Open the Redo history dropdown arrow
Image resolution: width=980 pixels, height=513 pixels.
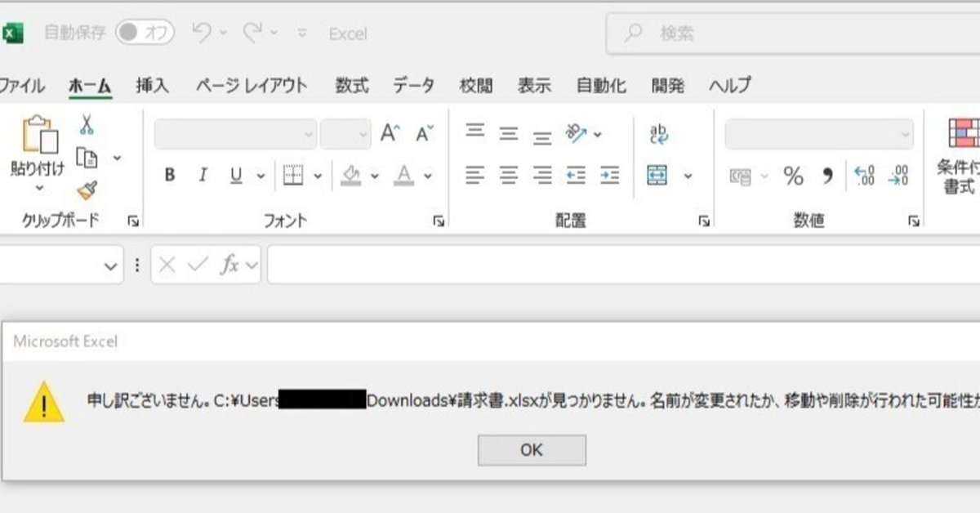pyautogui.click(x=274, y=33)
